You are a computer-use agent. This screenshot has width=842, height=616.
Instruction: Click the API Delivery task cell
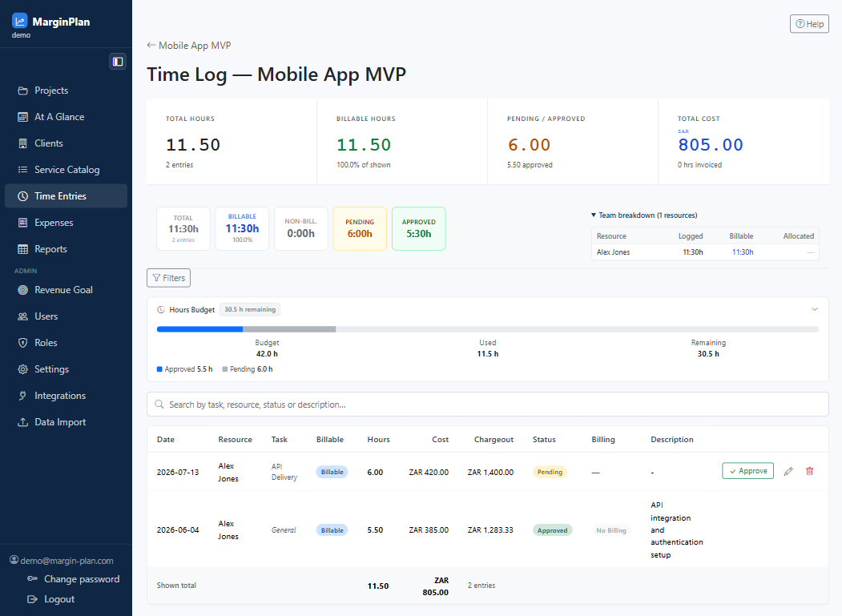284,472
